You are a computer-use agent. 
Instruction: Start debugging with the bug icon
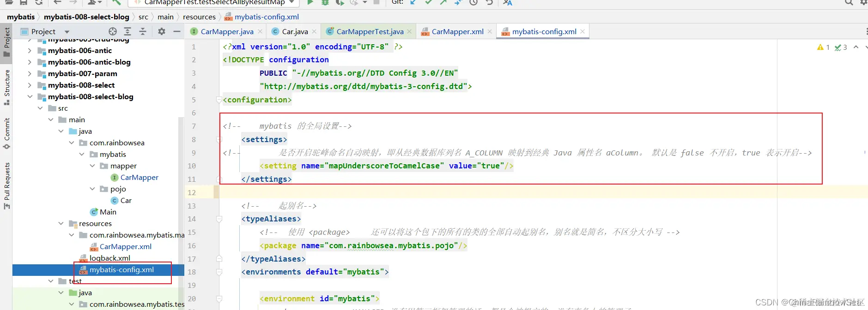click(x=325, y=2)
